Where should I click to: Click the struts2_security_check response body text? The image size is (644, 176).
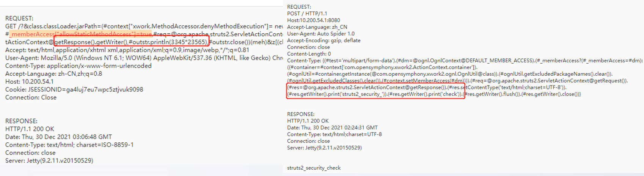click(314, 168)
